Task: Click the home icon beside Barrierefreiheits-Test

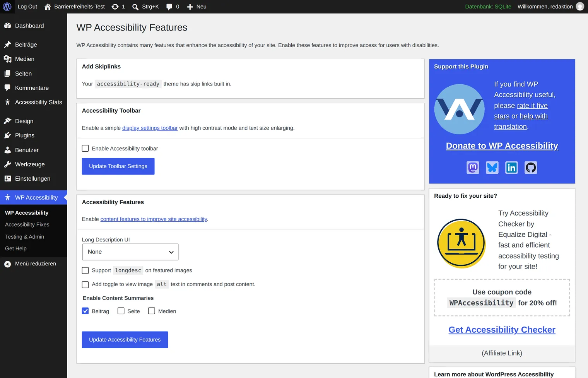Action: pyautogui.click(x=48, y=7)
